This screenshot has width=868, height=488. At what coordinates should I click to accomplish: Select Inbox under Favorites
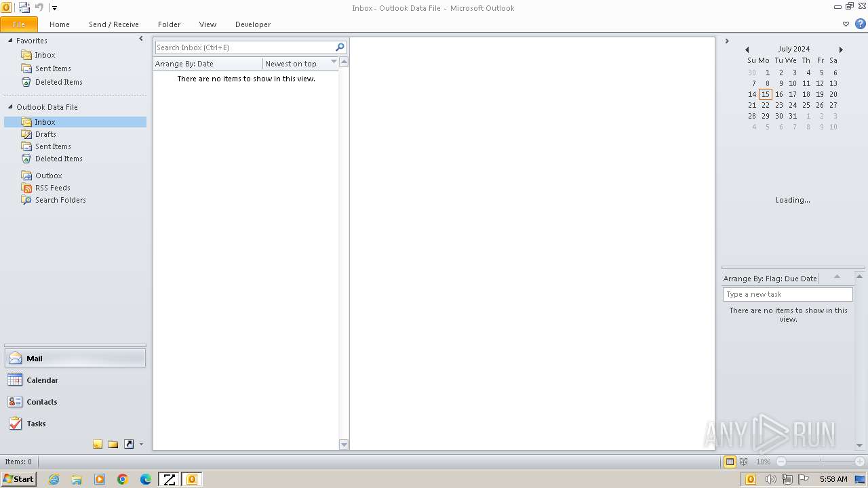[x=45, y=55]
